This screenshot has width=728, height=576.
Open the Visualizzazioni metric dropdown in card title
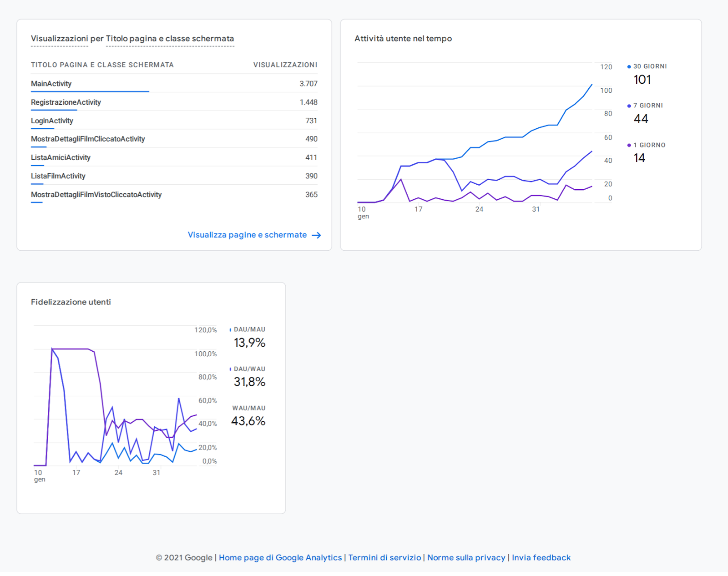[59, 39]
